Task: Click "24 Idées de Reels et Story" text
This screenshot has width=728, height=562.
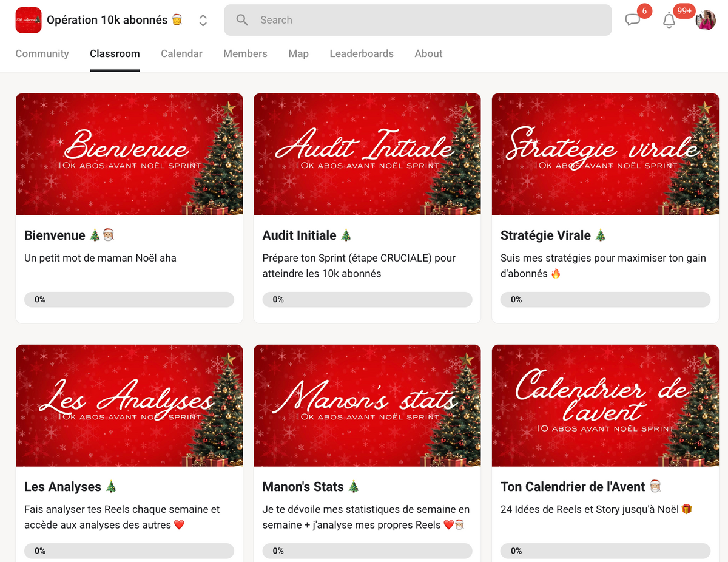Action: tap(596, 509)
